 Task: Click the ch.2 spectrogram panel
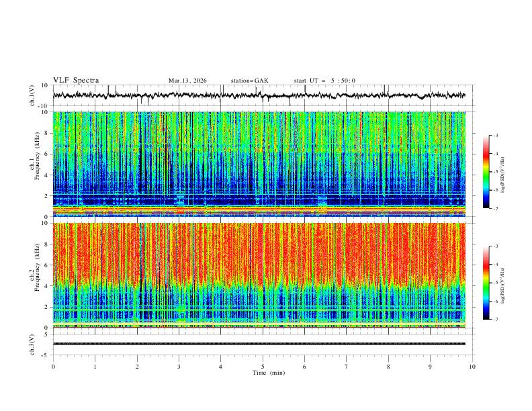tap(259, 275)
